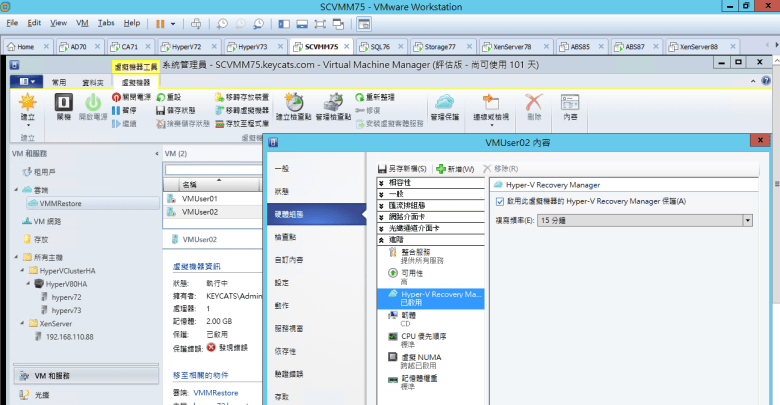The height and width of the screenshot is (405, 780).
Task: Select VMUser01 in the VM list
Action: pyautogui.click(x=199, y=199)
